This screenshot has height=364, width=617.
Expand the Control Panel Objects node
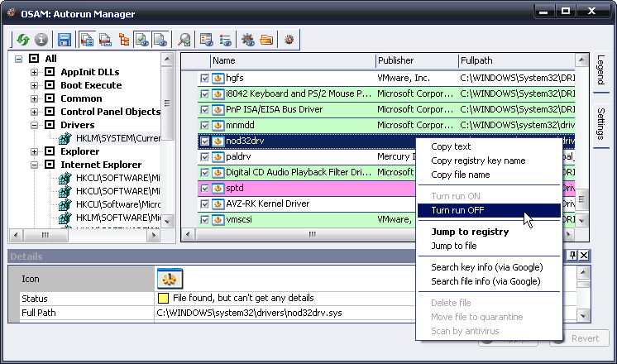tap(34, 112)
